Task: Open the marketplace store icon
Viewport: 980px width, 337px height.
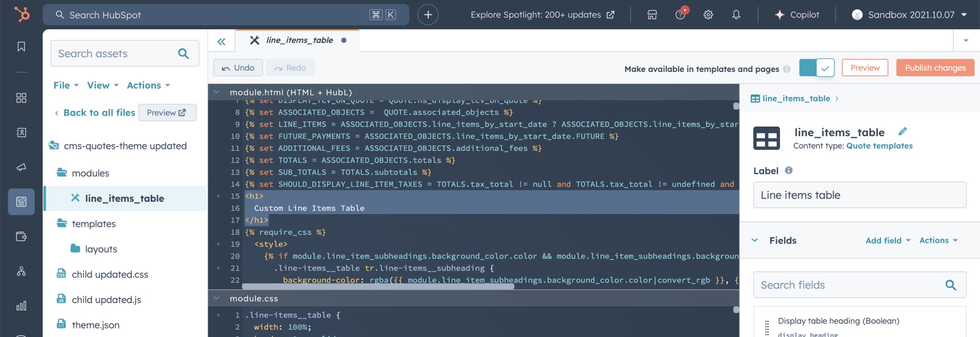Action: coord(652,15)
